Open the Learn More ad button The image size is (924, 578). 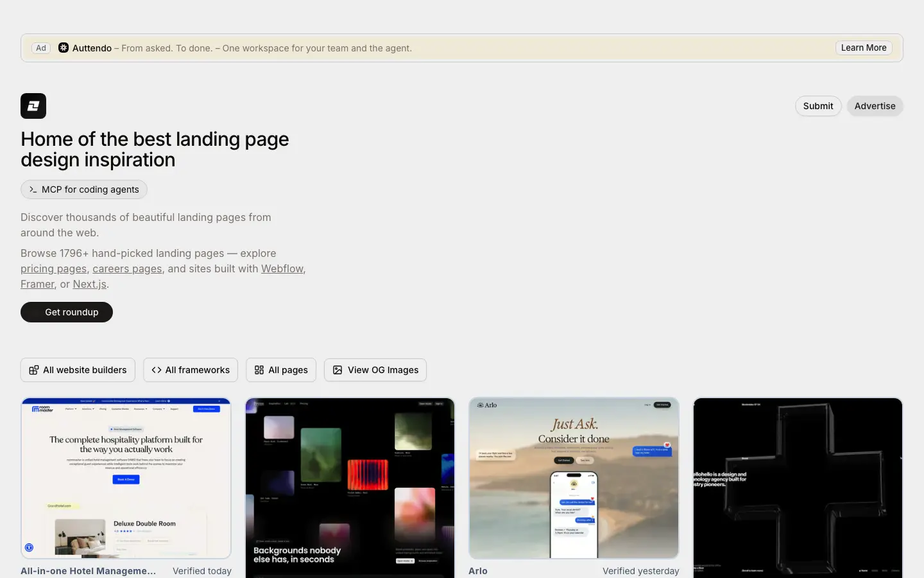[864, 48]
